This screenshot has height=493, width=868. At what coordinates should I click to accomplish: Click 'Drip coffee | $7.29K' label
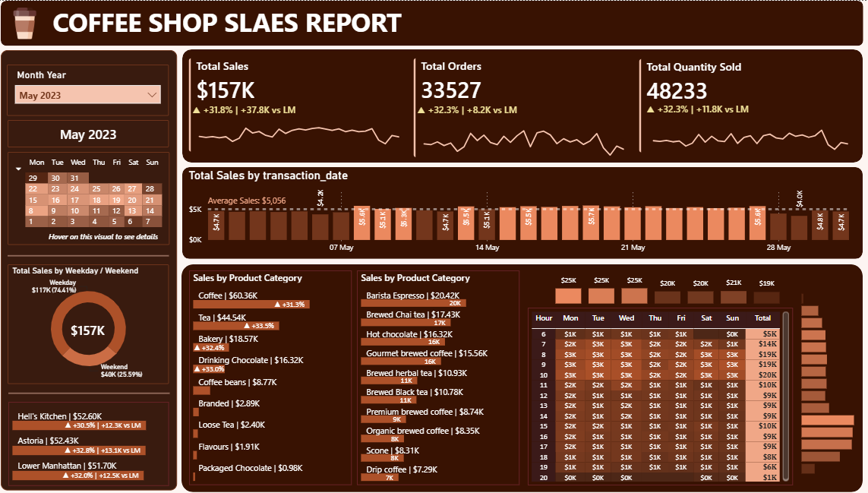pos(401,469)
